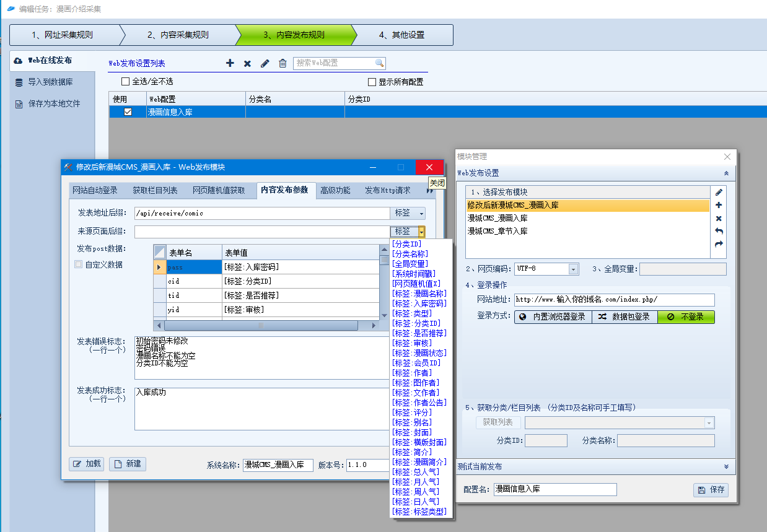Viewport: 767px width, 532px height.
Task: Select the 漫画信息入库 config row
Action: [x=437, y=112]
